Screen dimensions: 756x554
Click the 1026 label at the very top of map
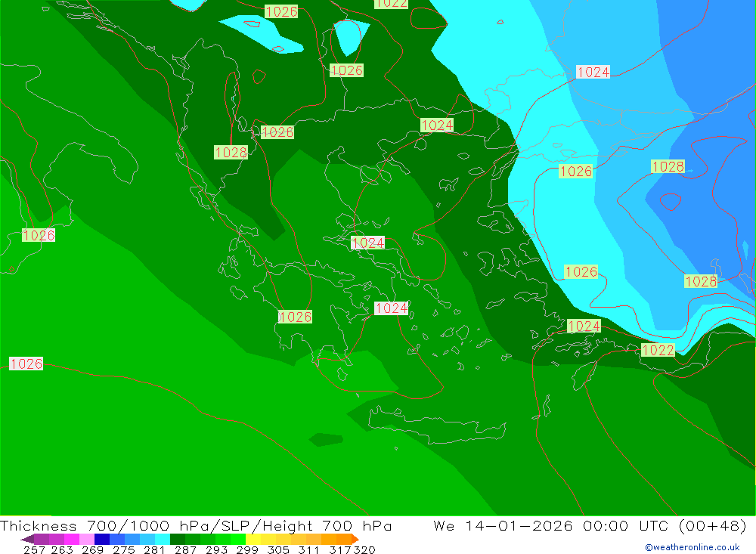coord(281,11)
